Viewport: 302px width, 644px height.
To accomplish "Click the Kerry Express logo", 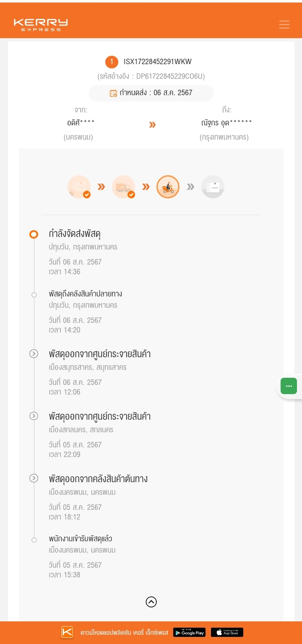I will (41, 24).
